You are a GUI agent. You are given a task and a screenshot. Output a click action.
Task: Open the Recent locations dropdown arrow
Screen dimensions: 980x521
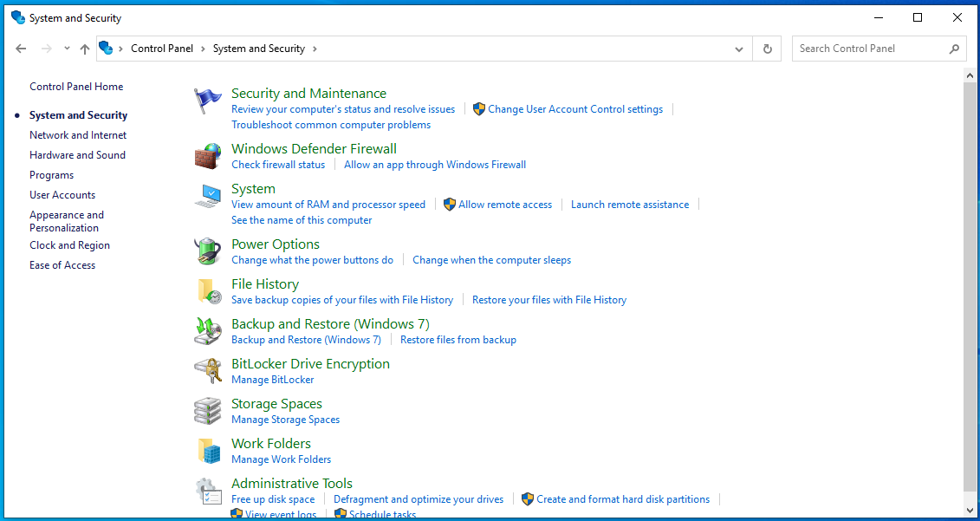(67, 49)
